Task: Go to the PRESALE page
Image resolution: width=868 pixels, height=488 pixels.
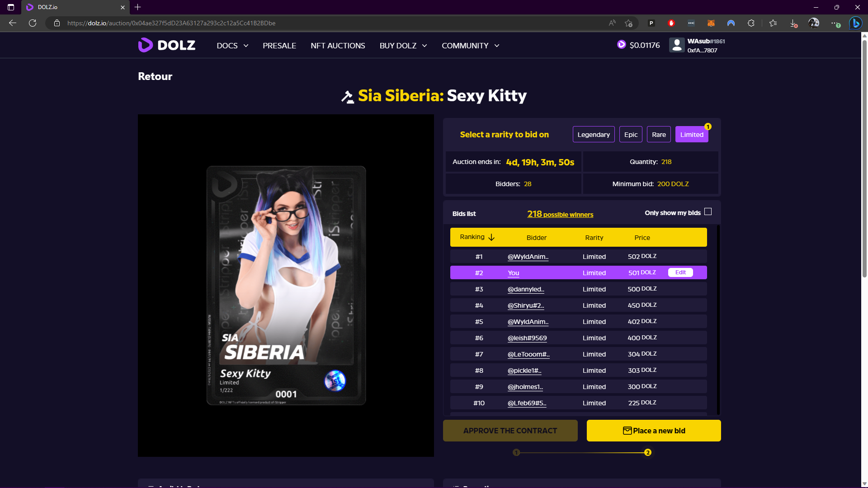Action: (x=279, y=46)
